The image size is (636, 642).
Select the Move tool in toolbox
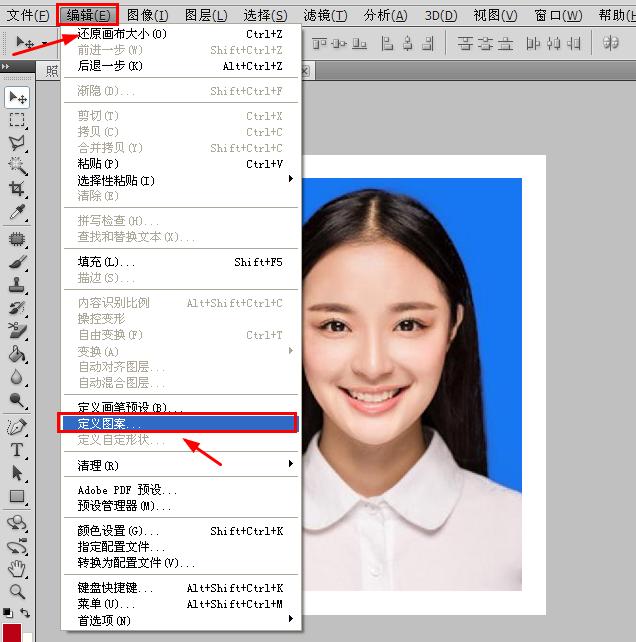pos(17,97)
